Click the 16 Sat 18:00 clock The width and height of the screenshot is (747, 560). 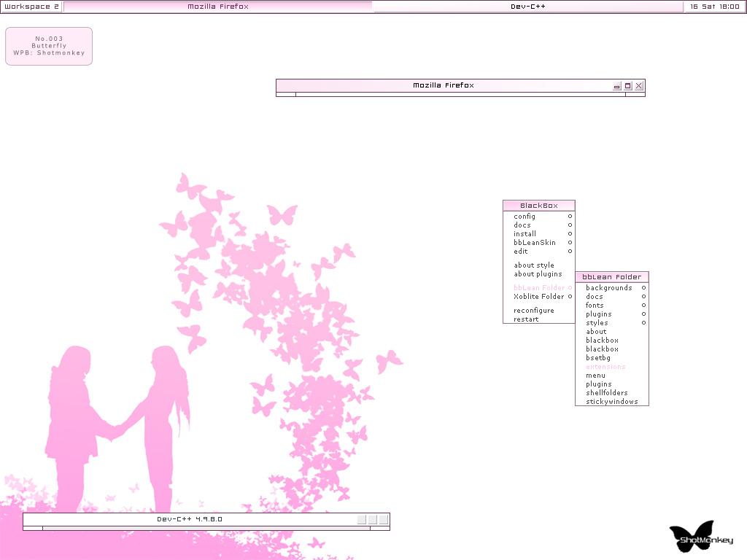(x=713, y=7)
